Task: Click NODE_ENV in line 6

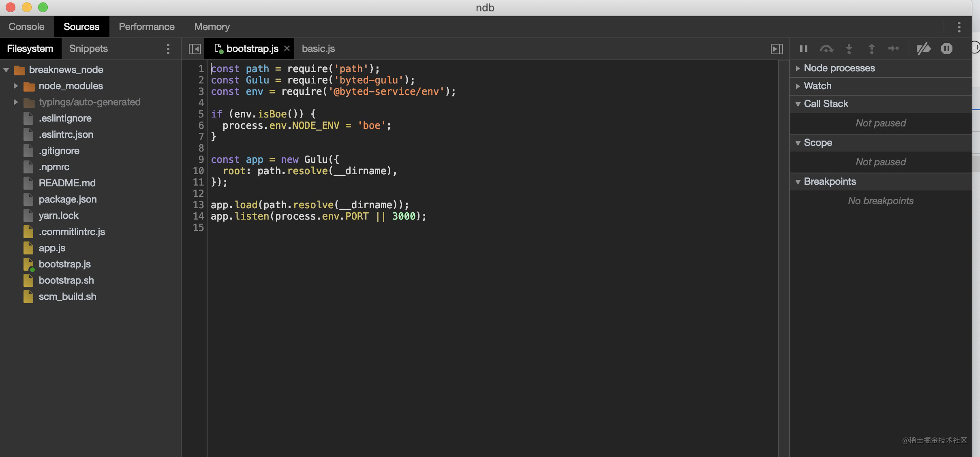Action: (315, 126)
